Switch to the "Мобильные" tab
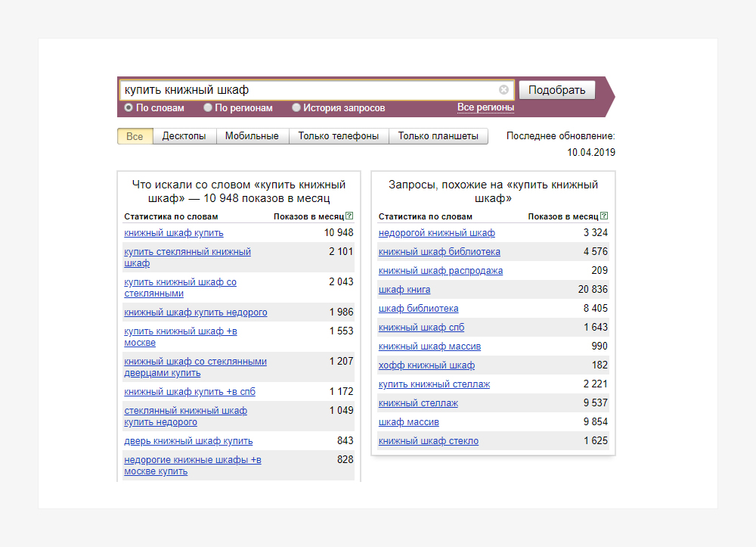 coord(253,136)
